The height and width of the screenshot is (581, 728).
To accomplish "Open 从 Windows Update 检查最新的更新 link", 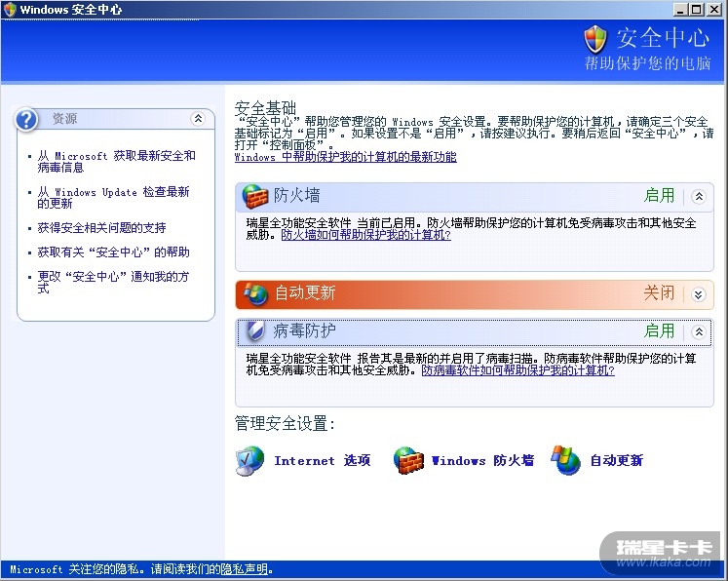I will coord(114,197).
